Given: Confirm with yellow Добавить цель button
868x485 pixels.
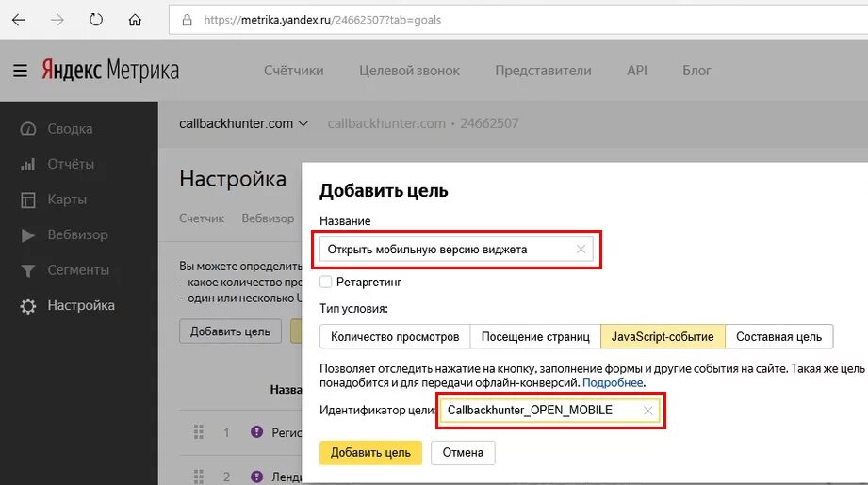Looking at the screenshot, I should click(x=370, y=452).
